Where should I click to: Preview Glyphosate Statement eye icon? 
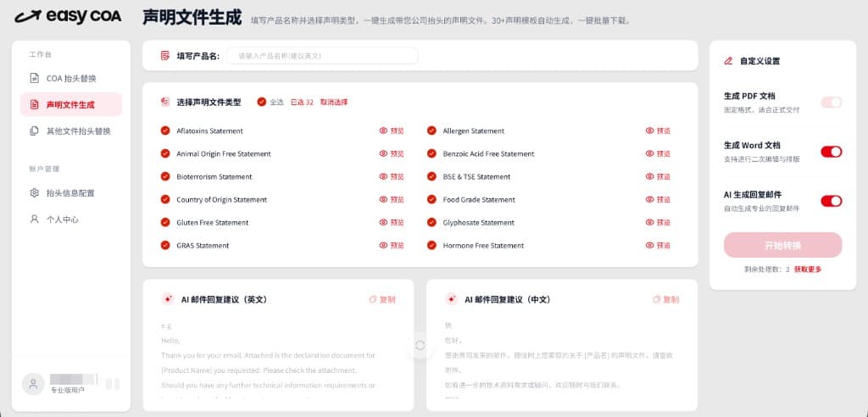pos(650,222)
